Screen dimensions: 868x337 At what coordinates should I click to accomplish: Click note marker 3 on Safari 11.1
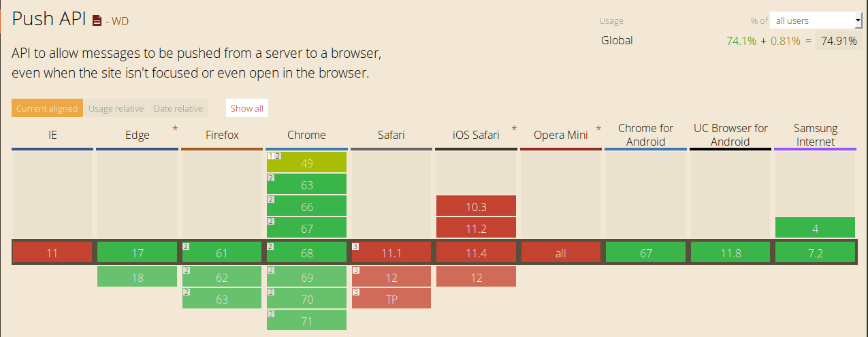tap(355, 246)
